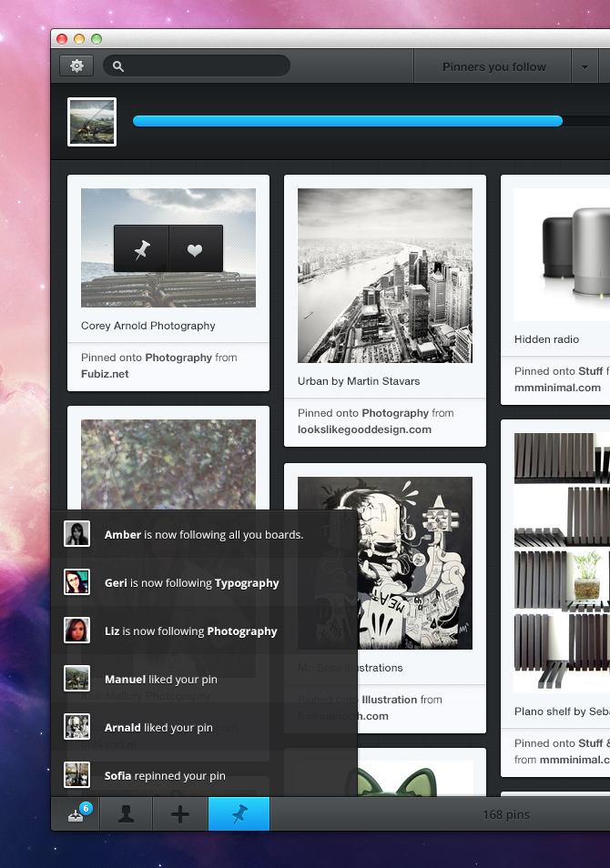Open the Arnald liked your pin notification
This screenshot has height=868, width=610.
(x=204, y=727)
